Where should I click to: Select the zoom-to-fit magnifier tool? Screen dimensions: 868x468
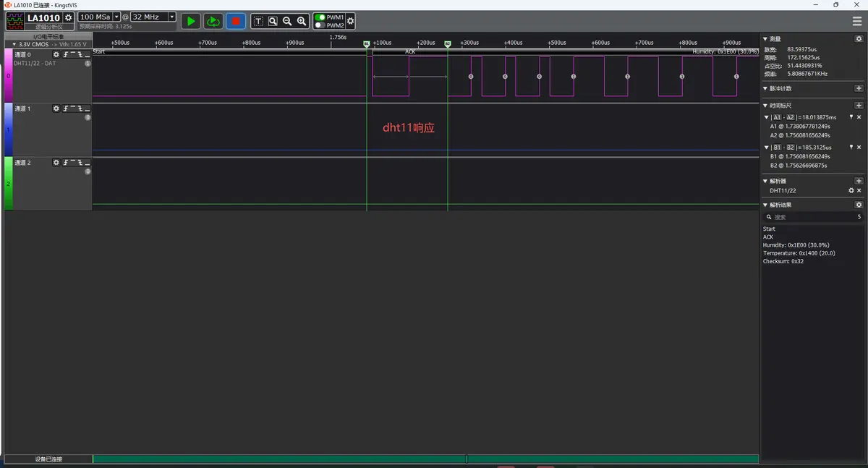[273, 21]
